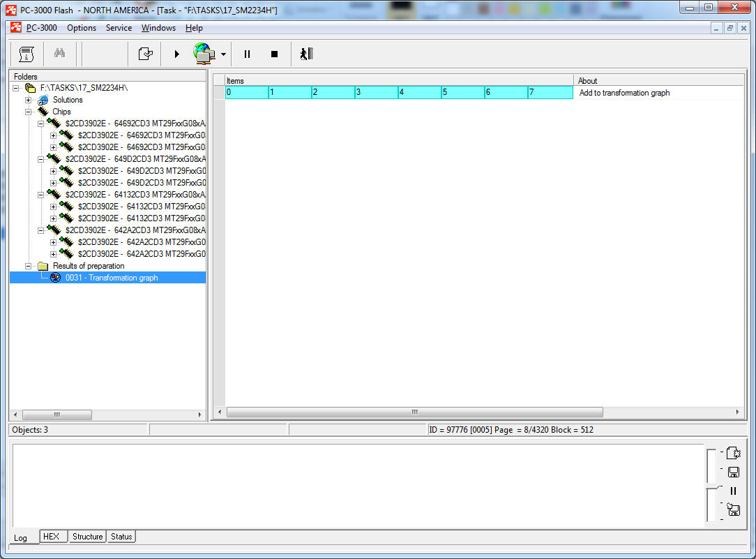756x559 pixels.
Task: Select the 0031 - Transformation graph item
Action: pyautogui.click(x=112, y=278)
